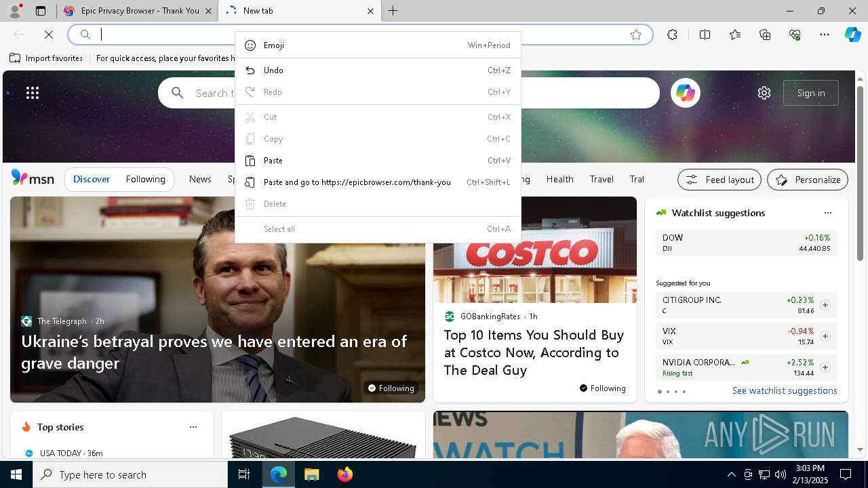Viewport: 868px width, 488px height.
Task: Click the Windows taskbar search box
Action: [x=130, y=474]
